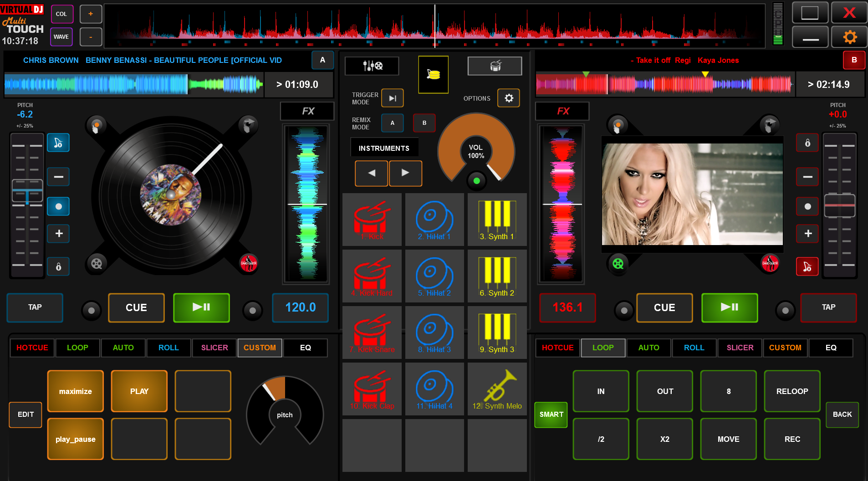Trigger the Synth Melo trumpet pad
The width and height of the screenshot is (868, 481).
coord(497,389)
